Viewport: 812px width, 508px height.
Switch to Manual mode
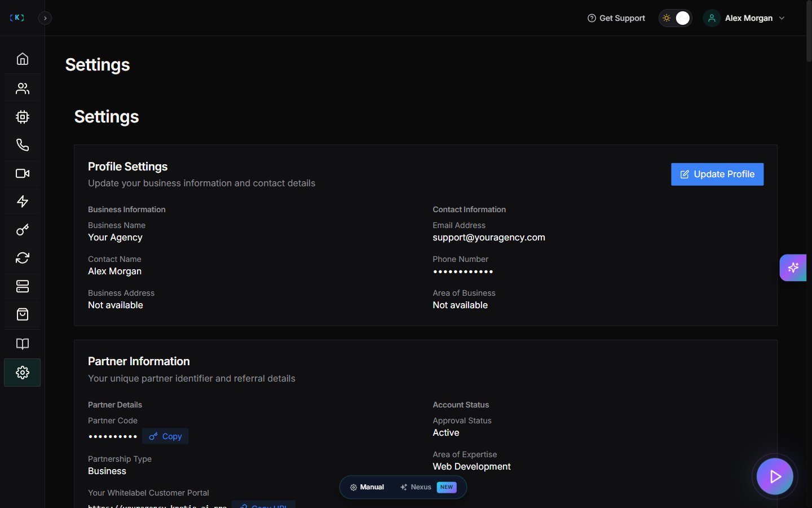point(367,487)
